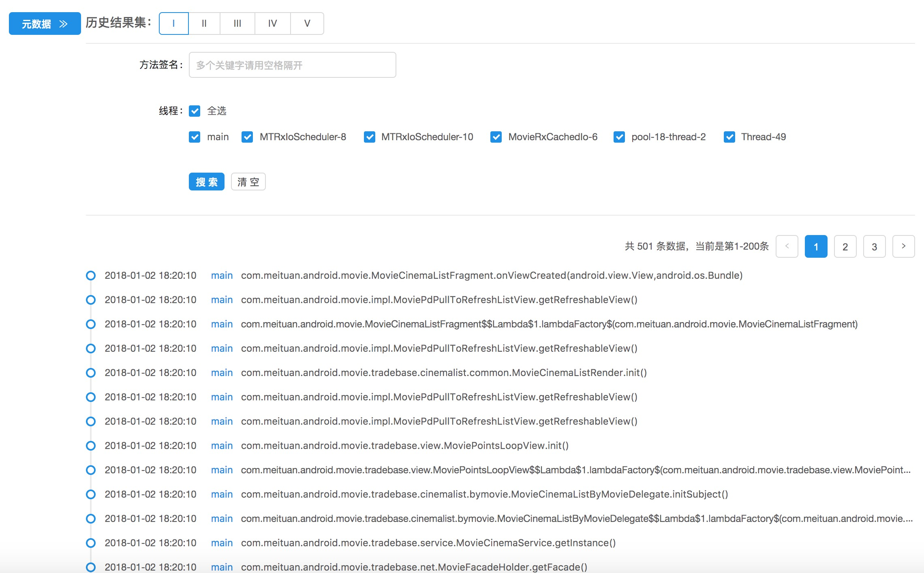Image resolution: width=924 pixels, height=573 pixels.
Task: Click next page arrow in pagination
Action: [903, 246]
